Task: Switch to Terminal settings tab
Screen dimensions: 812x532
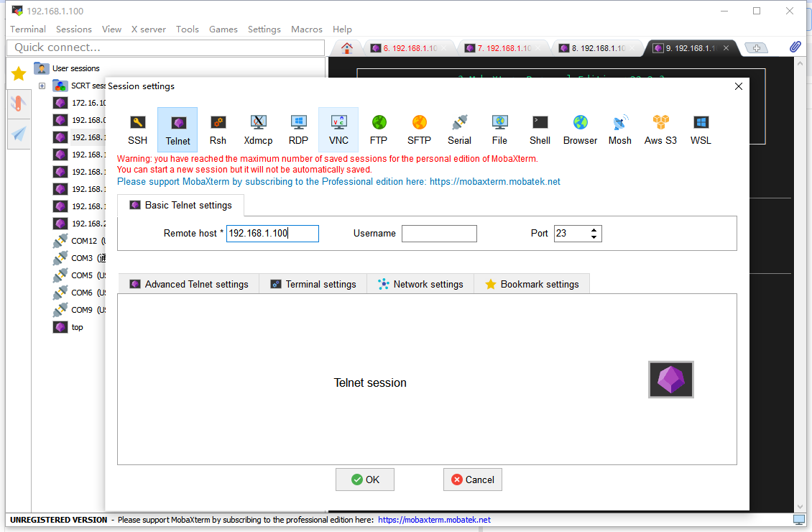Action: pyautogui.click(x=313, y=284)
